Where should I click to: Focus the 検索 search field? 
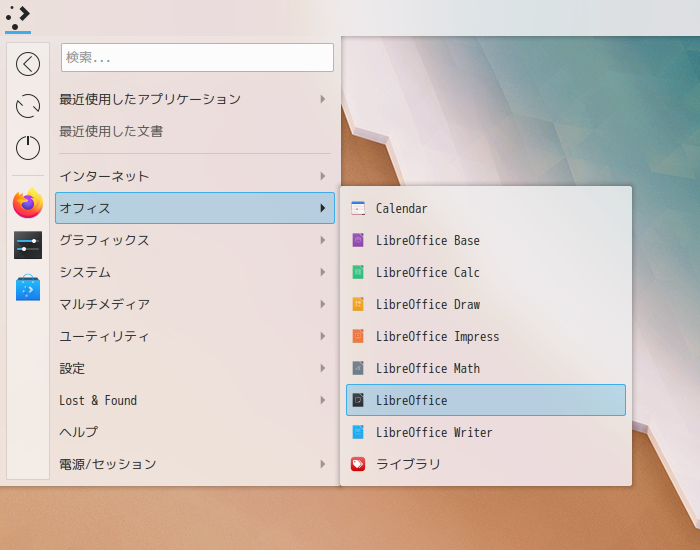pyautogui.click(x=197, y=57)
